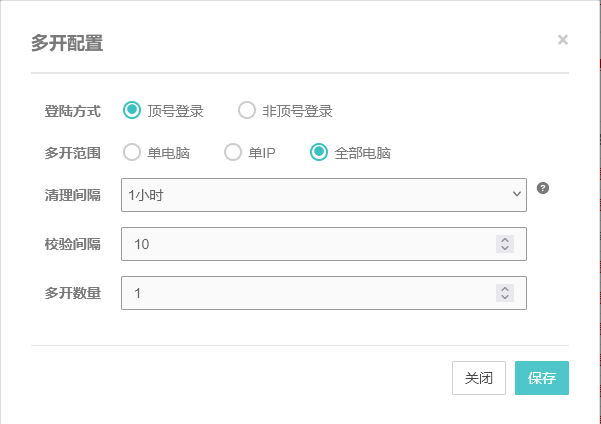
Task: Click the 保存 button
Action: (x=542, y=379)
